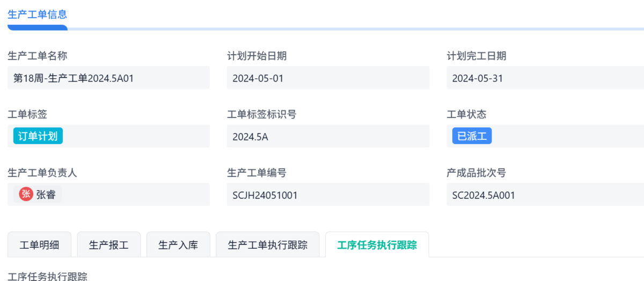Click the 张睿 name in the 负责人 field
The image size is (644, 281).
pyautogui.click(x=46, y=195)
